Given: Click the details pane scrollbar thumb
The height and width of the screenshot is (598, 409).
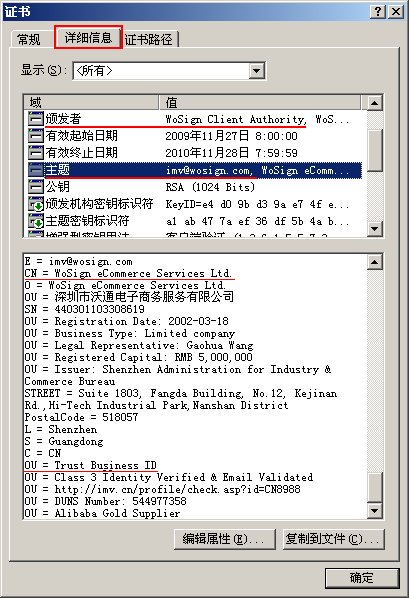Looking at the screenshot, I should [x=375, y=487].
